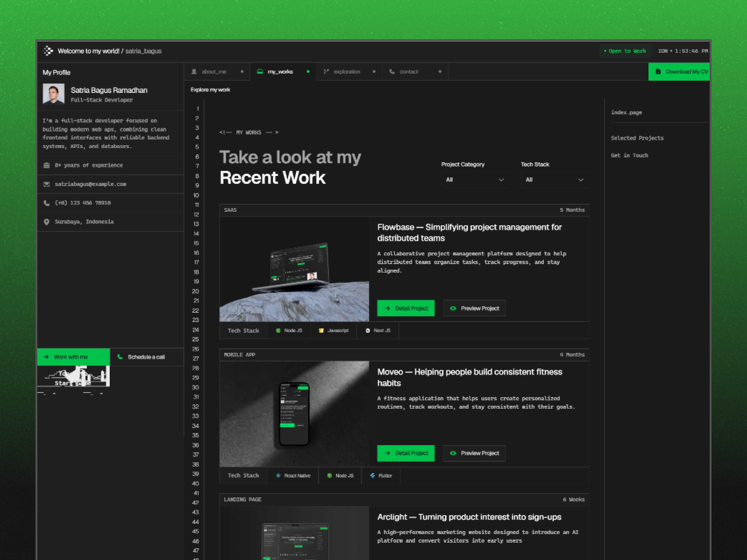Viewport: 747px width, 560px height.
Task: Click the phone icon in Schedule a call
Action: click(120, 357)
